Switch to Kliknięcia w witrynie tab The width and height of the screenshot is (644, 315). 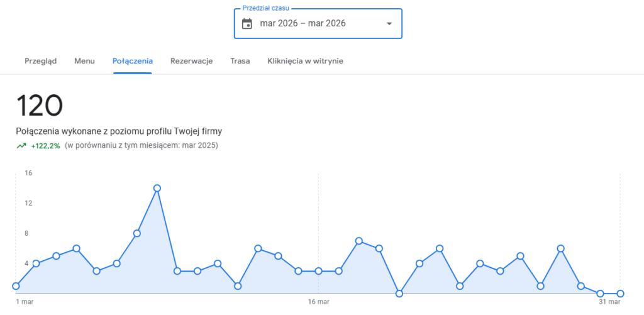tap(305, 61)
